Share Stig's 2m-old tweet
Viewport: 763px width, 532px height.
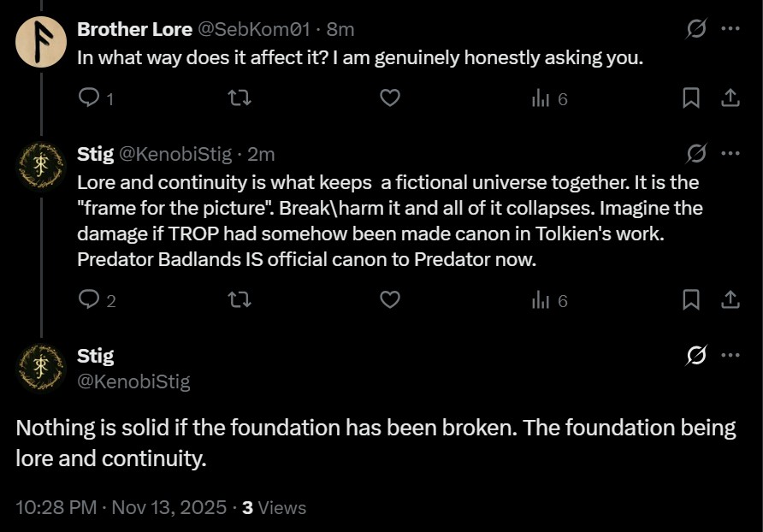click(x=730, y=300)
